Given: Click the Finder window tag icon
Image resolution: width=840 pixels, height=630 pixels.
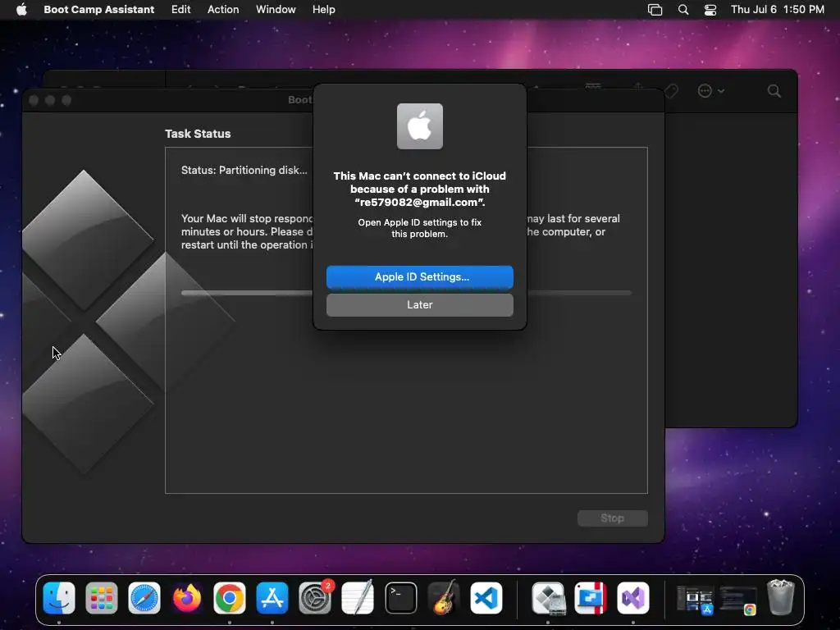Looking at the screenshot, I should pos(671,91).
